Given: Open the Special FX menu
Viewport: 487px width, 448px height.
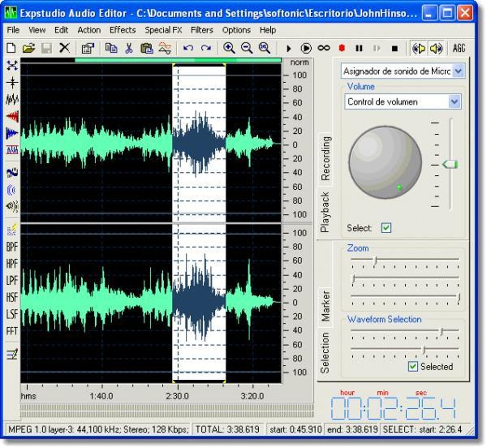Looking at the screenshot, I should [x=164, y=30].
